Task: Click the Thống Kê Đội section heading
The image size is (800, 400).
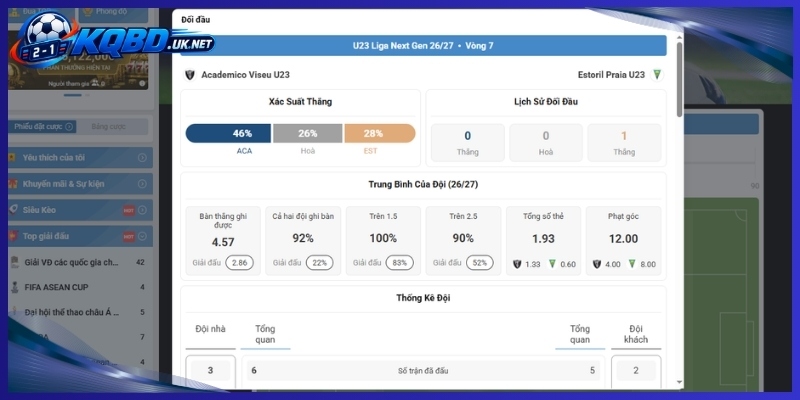Action: point(423,298)
